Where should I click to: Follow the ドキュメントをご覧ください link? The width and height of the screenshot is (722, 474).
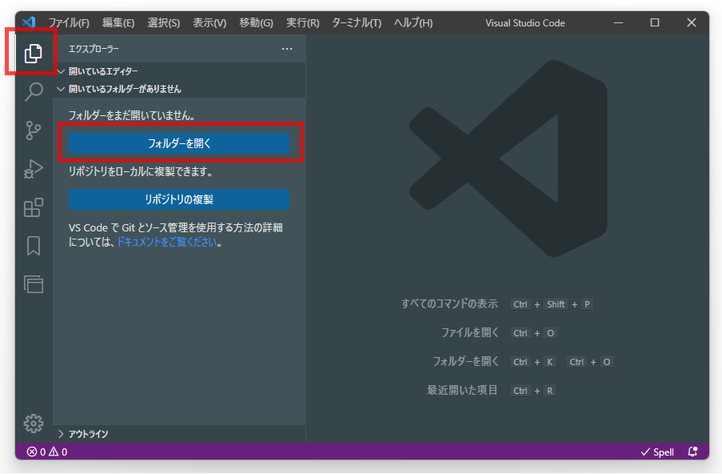click(x=167, y=242)
